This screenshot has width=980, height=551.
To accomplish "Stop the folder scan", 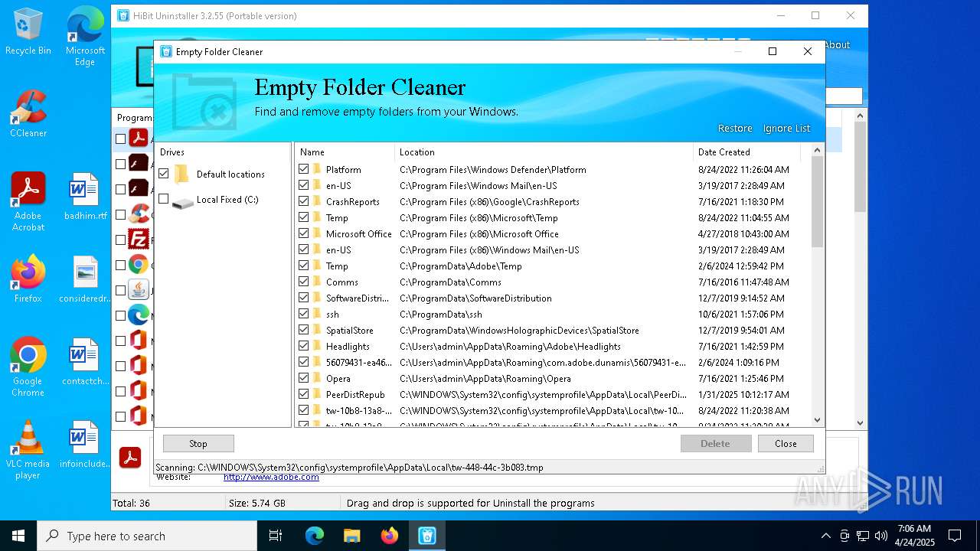I will 198,444.
